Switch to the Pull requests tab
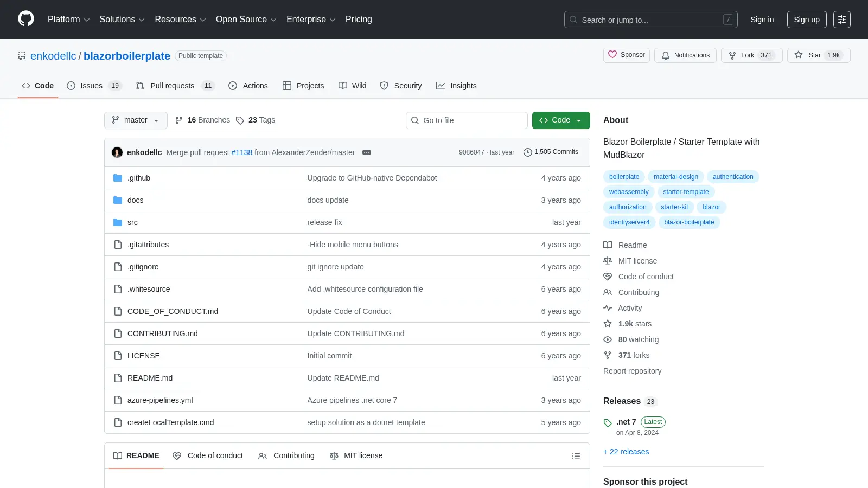Image resolution: width=868 pixels, height=488 pixels. pyautogui.click(x=175, y=86)
